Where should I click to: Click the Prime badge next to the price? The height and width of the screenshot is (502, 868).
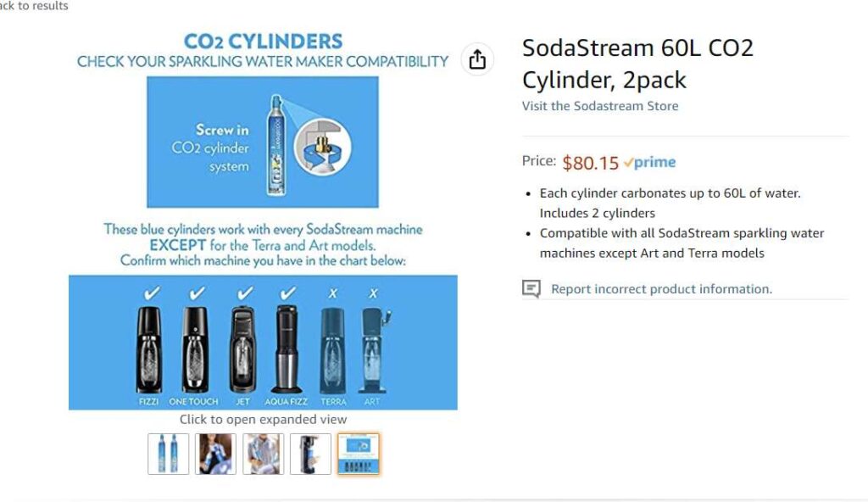pos(649,163)
